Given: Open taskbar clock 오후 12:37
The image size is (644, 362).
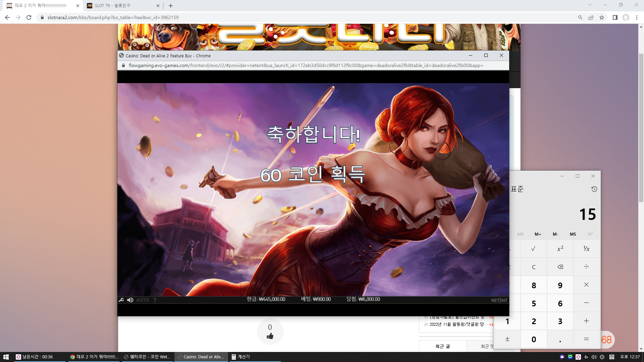Looking at the screenshot, I should [x=630, y=357].
